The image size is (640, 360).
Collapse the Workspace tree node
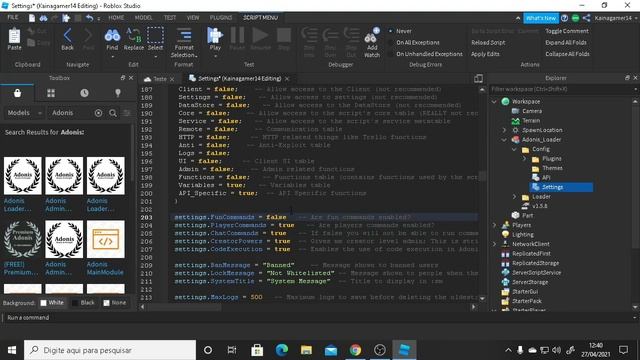(494, 102)
